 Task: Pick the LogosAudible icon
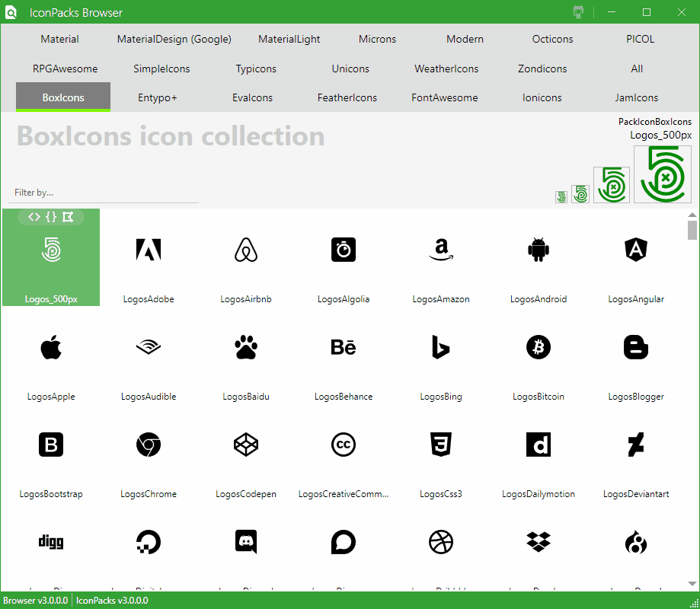click(149, 347)
